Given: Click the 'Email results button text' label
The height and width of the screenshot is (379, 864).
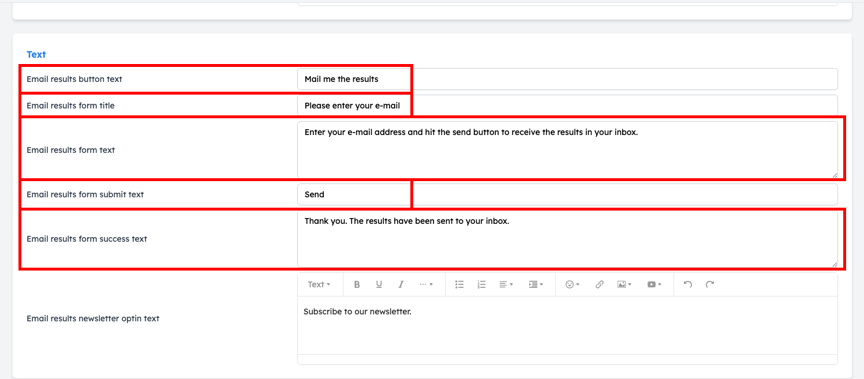Looking at the screenshot, I should tap(74, 79).
